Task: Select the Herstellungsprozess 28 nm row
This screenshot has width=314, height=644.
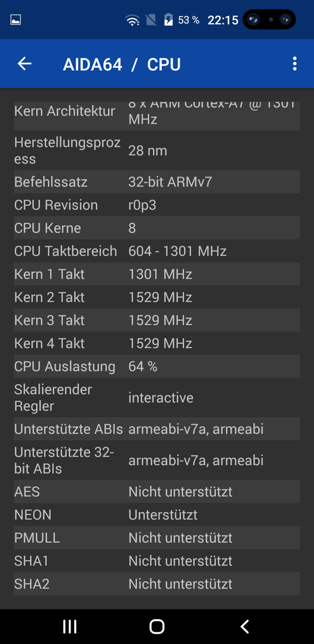Action: 157,151
